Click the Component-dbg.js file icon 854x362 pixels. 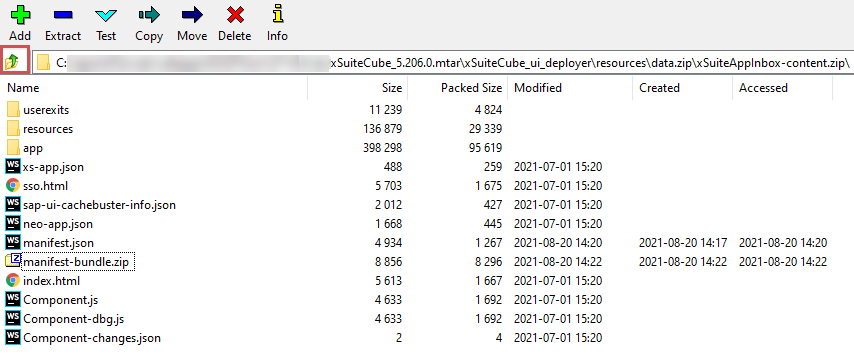click(x=14, y=318)
